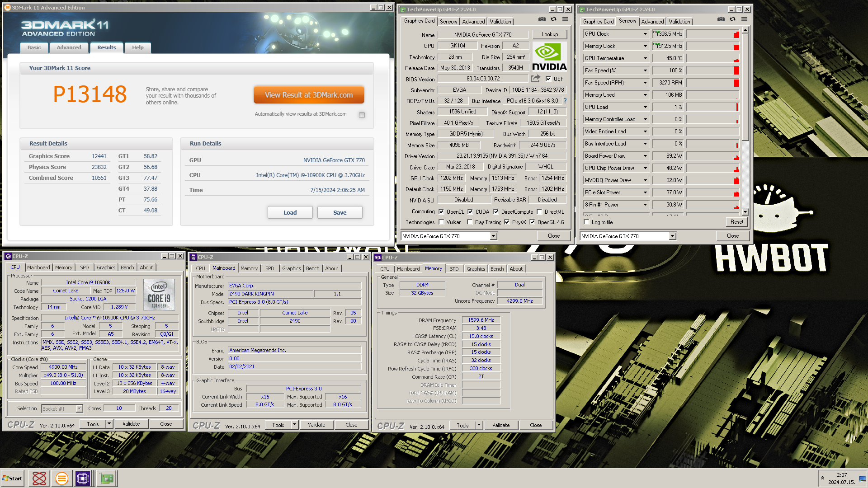Toggle the PhysX checkbox

click(x=507, y=222)
